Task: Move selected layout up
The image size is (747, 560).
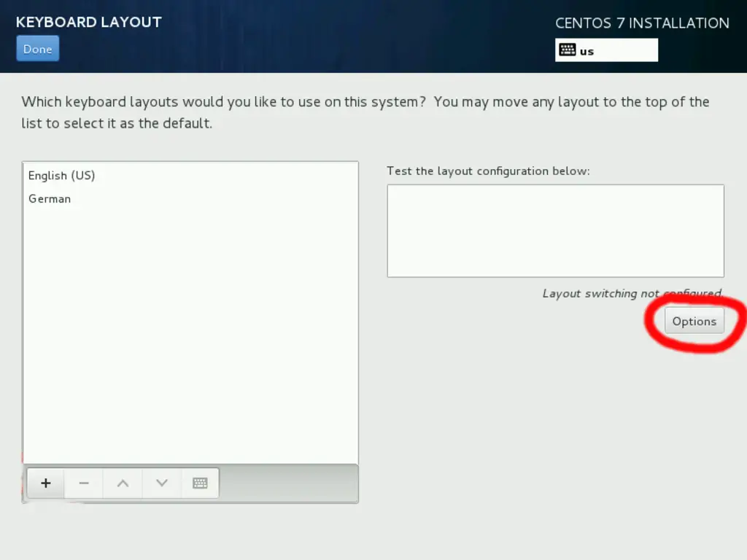Action: click(123, 483)
